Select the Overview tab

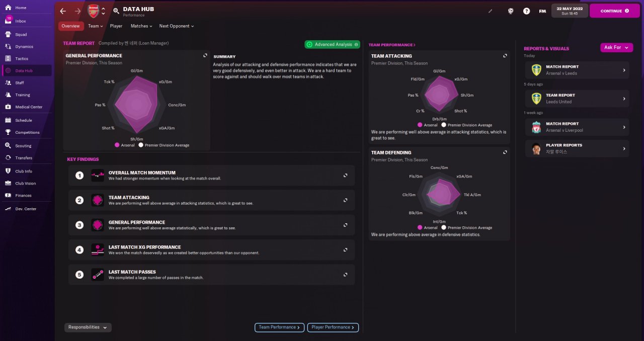coord(71,26)
